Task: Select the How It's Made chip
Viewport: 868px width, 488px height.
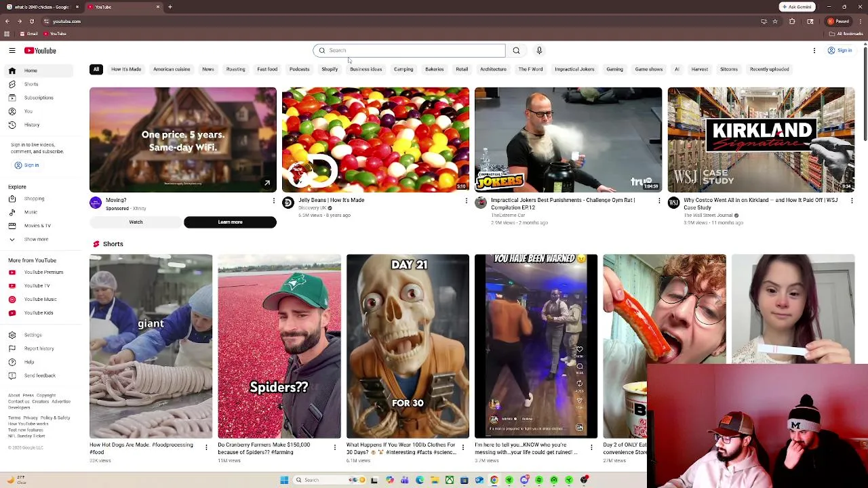Action: (x=126, y=69)
